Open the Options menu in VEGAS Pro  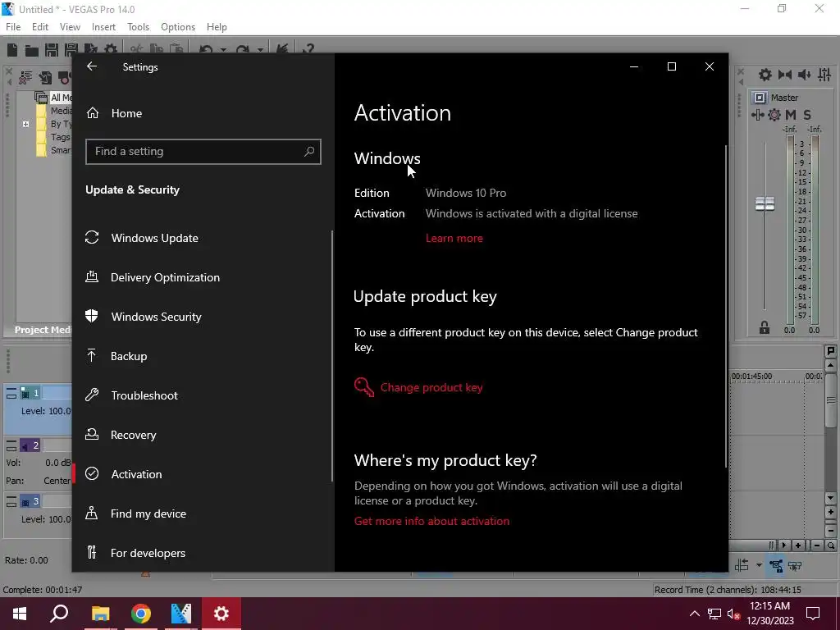pyautogui.click(x=178, y=27)
